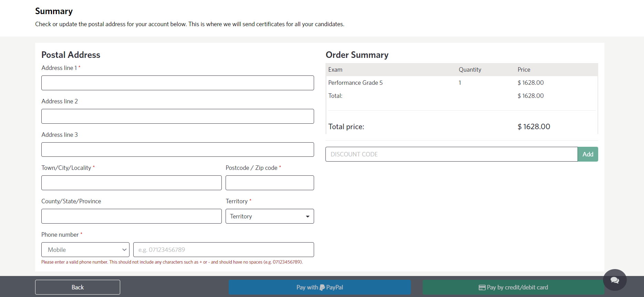Expand the Territory dropdown
Image resolution: width=644 pixels, height=297 pixels.
[269, 216]
